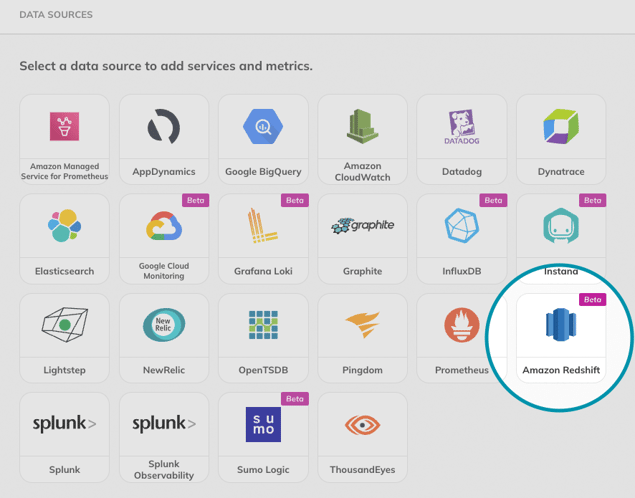Click the ThousandEyes label text
Image resolution: width=635 pixels, height=498 pixels.
362,470
